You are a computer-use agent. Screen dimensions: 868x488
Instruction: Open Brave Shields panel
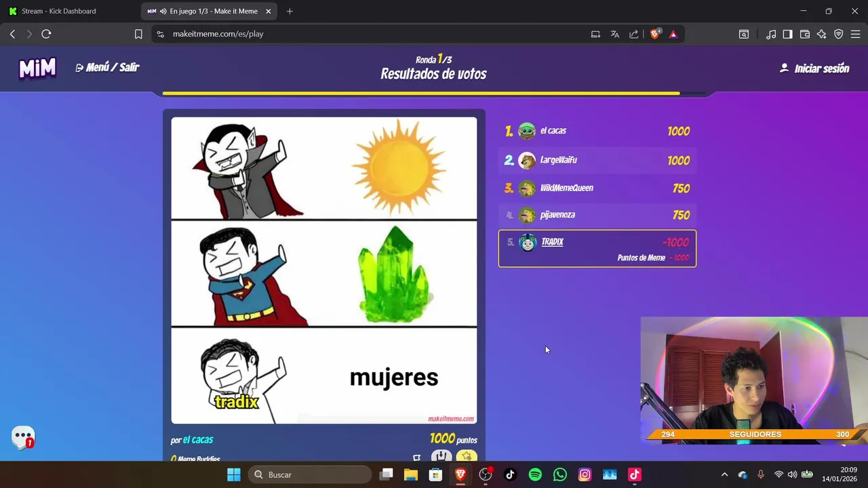tap(654, 34)
